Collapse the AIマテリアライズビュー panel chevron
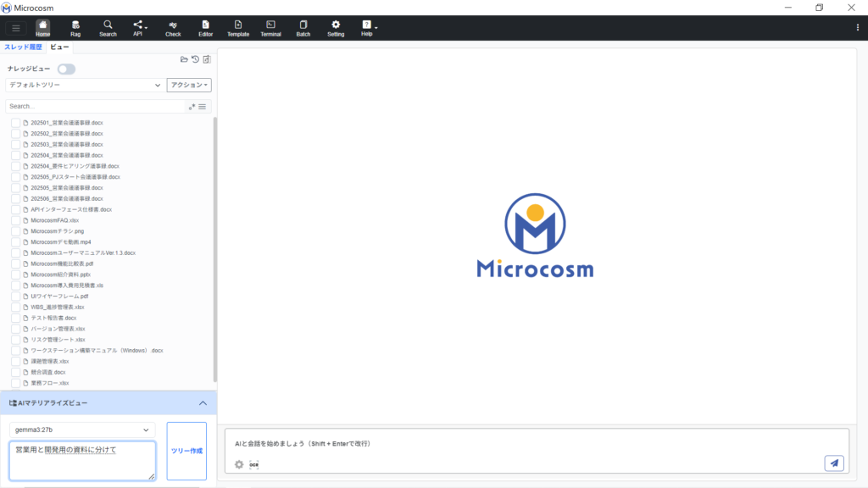 click(203, 403)
